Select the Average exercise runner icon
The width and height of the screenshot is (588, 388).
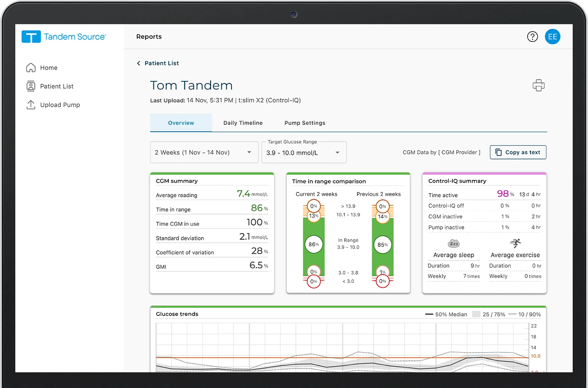(515, 244)
